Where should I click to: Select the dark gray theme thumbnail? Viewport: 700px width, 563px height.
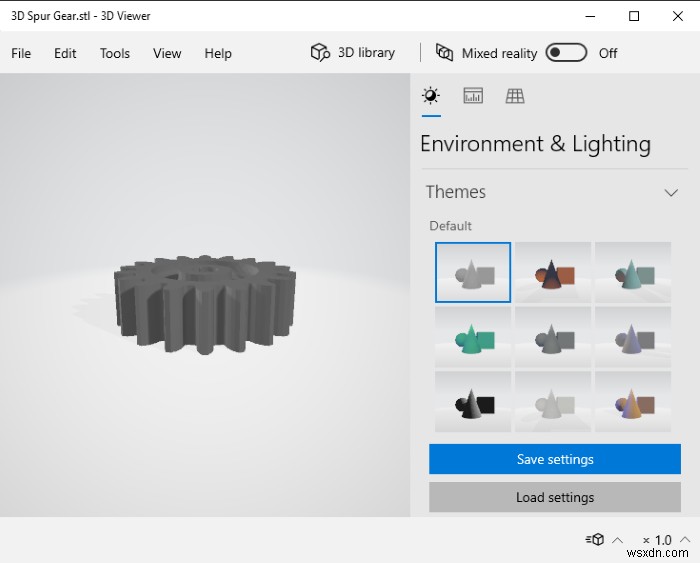553,337
